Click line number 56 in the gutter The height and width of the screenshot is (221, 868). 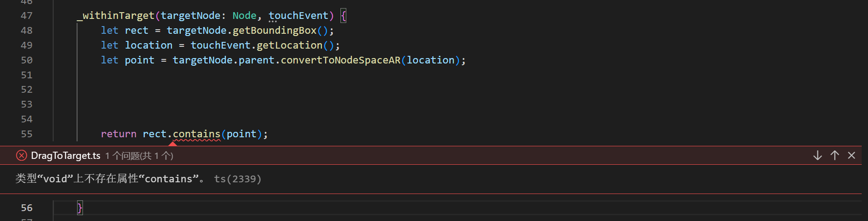(x=27, y=208)
